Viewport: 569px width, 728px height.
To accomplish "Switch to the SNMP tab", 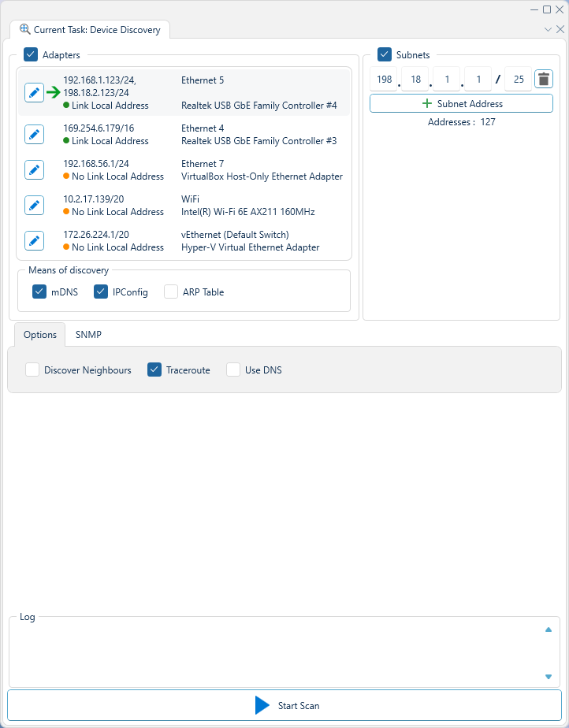I will coord(88,335).
